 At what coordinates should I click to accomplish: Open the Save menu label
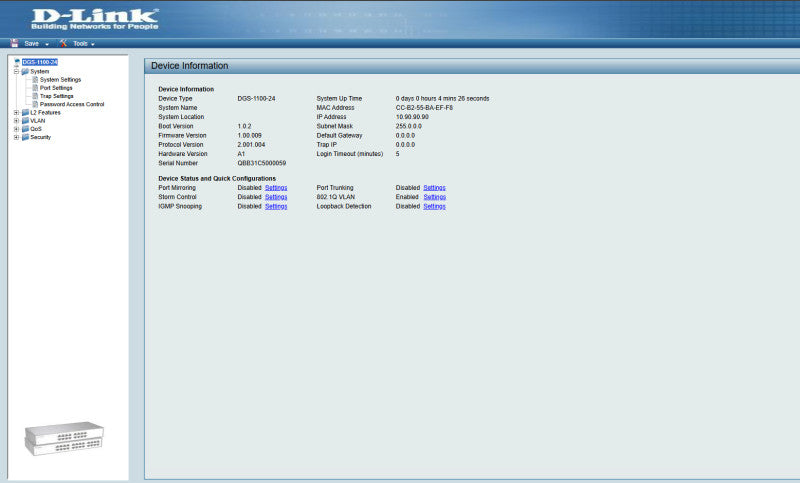32,43
